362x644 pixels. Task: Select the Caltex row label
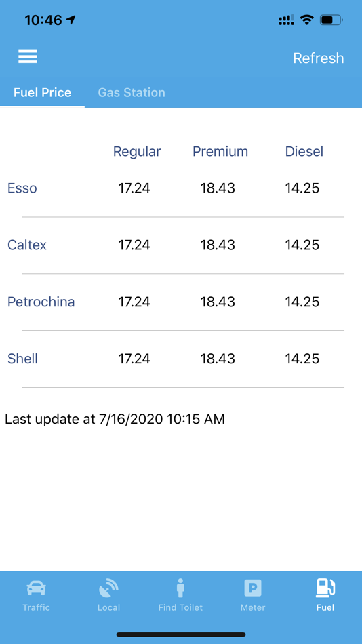point(27,245)
